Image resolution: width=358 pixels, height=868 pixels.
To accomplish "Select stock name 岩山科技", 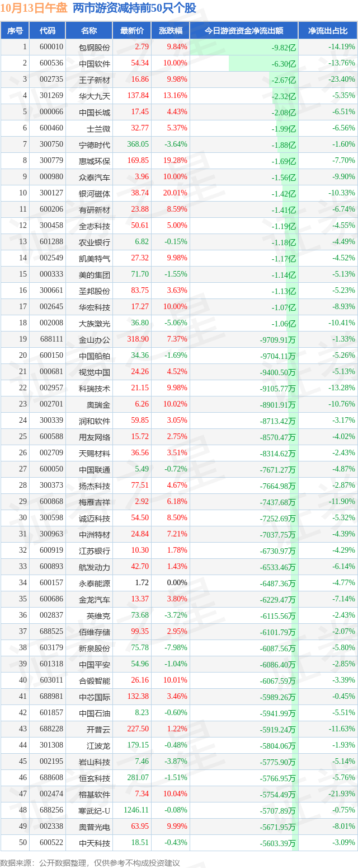I will click(x=95, y=762).
